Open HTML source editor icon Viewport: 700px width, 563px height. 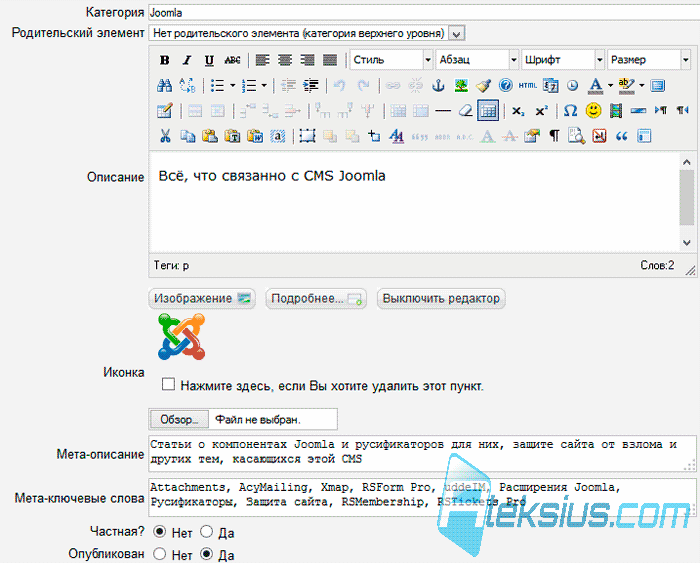point(528,85)
